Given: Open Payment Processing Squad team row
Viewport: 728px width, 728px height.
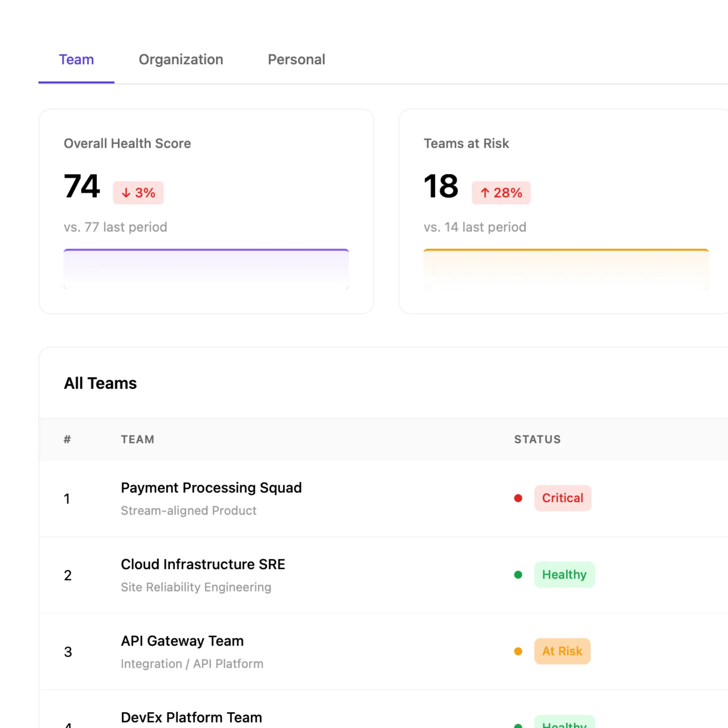Looking at the screenshot, I should [383, 499].
